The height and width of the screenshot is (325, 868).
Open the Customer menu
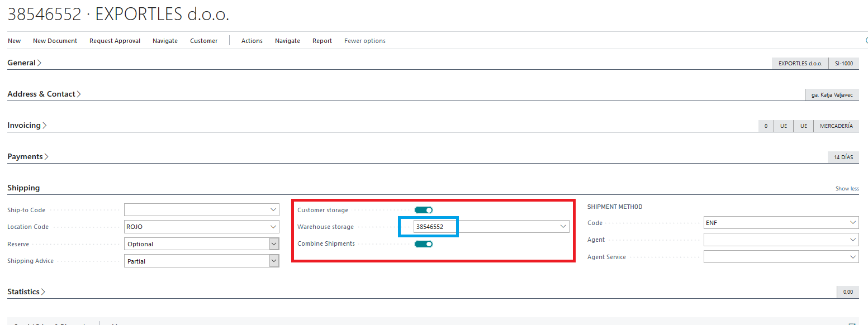click(x=204, y=41)
